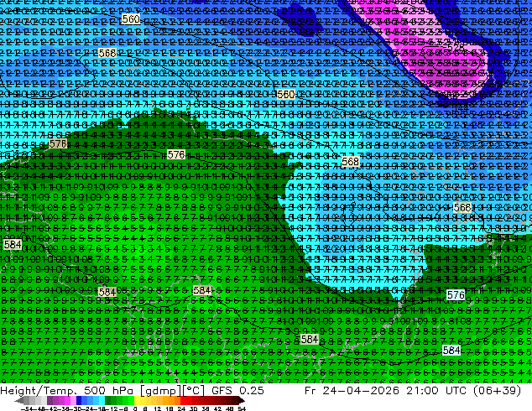Viewport: 532px width, 411px height.
Task: Click the 560 contour label in the dark-blue top-left area
Action: point(131,19)
